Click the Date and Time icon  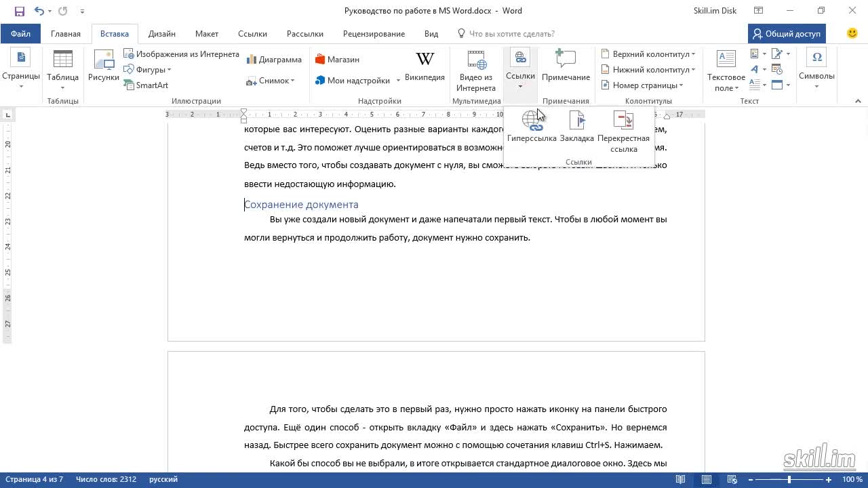coord(776,69)
